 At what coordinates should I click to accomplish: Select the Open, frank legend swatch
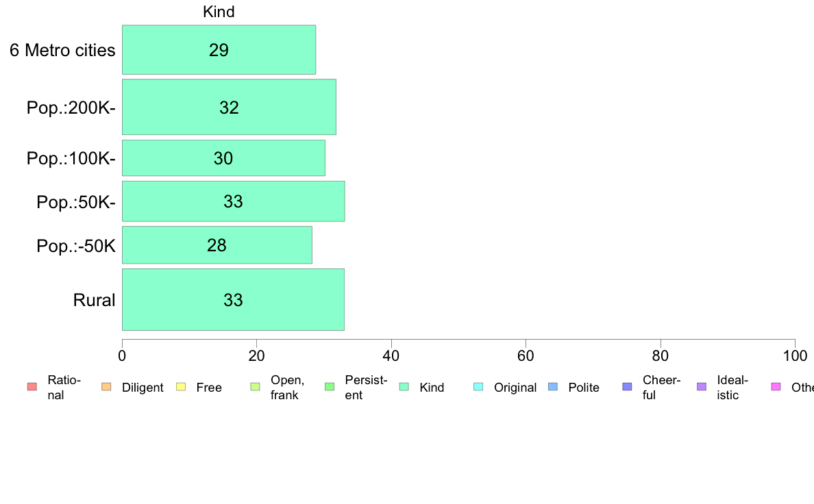pyautogui.click(x=255, y=387)
